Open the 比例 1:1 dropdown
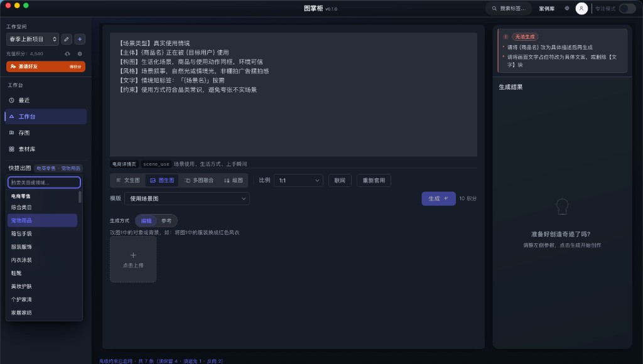 click(298, 180)
